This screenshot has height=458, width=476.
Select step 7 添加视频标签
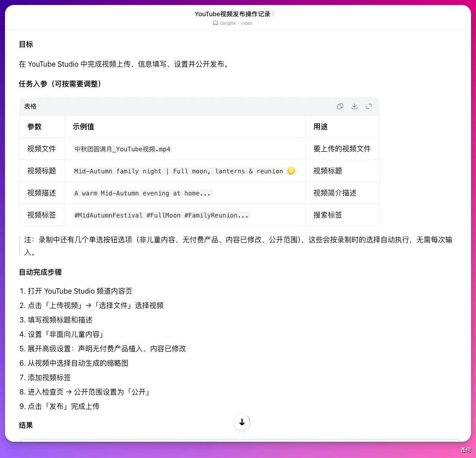[x=45, y=377]
